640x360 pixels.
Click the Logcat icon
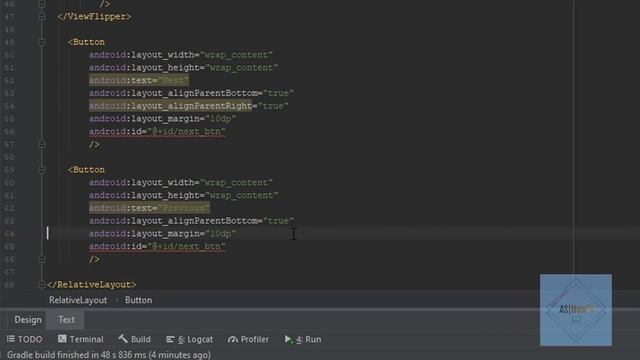click(170, 339)
